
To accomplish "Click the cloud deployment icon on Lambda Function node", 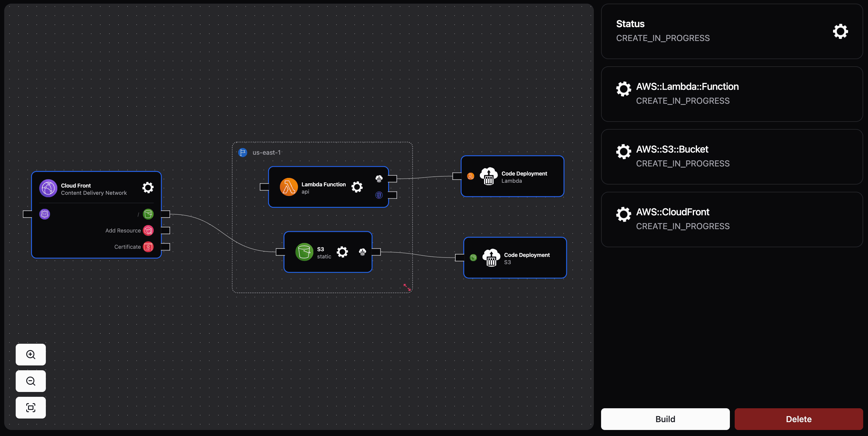I will click(x=379, y=179).
